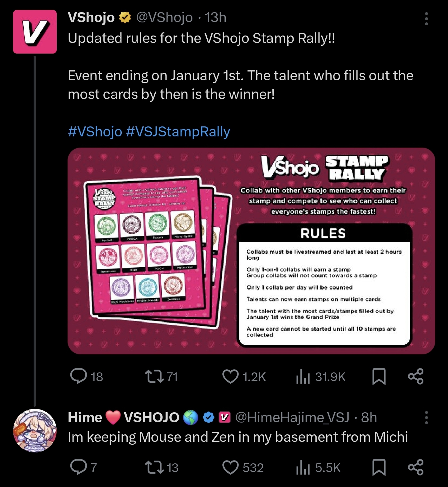Open more options menu on Hime's reply
448x487 pixels.
[426, 417]
